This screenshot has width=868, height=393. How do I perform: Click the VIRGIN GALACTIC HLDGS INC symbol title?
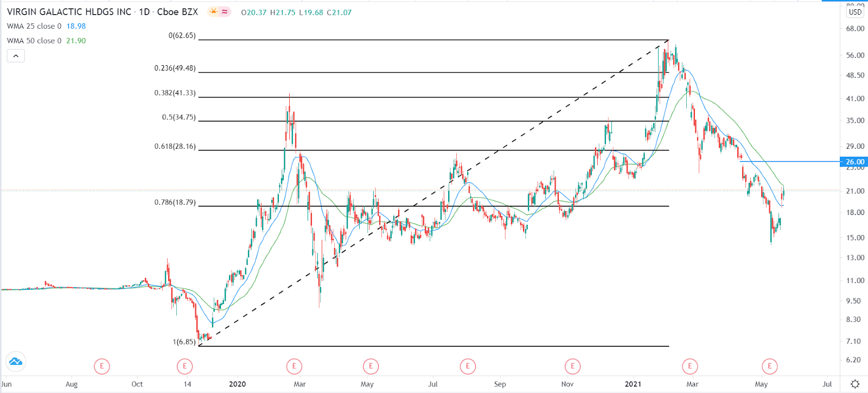(69, 11)
